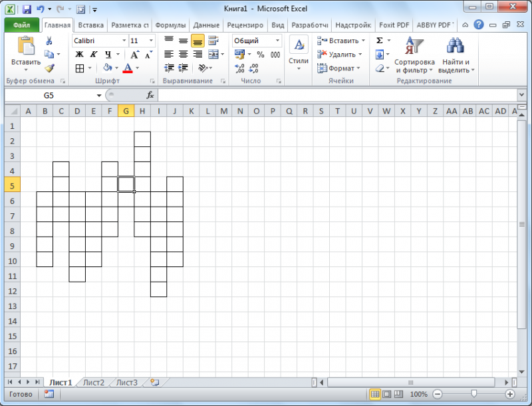Click the Fill Color bucket icon

tap(107, 68)
